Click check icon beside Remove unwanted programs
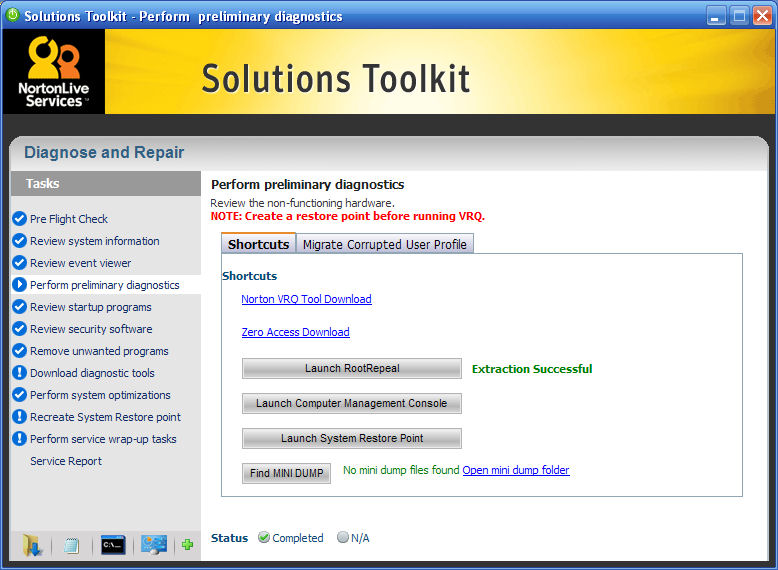778x570 pixels. (19, 351)
